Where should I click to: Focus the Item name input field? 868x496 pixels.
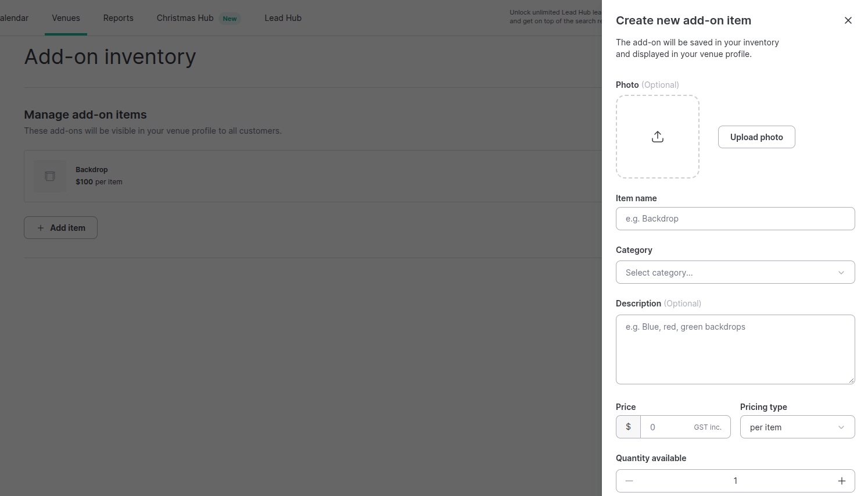pyautogui.click(x=736, y=219)
